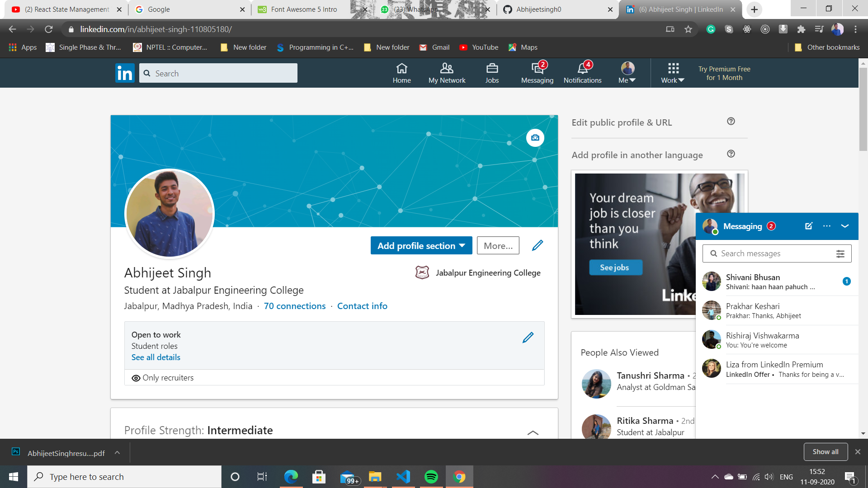Open new browser tab
868x488 pixels.
(754, 9)
